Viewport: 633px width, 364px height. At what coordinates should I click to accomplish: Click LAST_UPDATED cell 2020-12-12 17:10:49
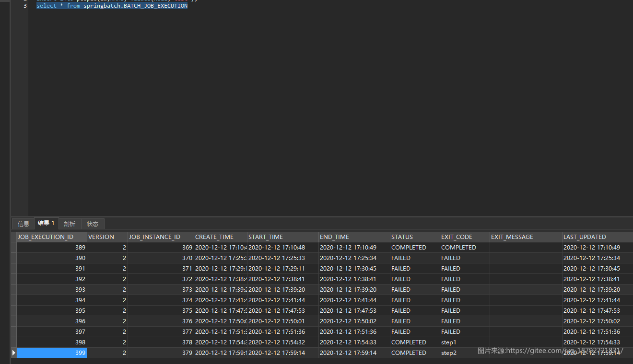(x=598, y=248)
